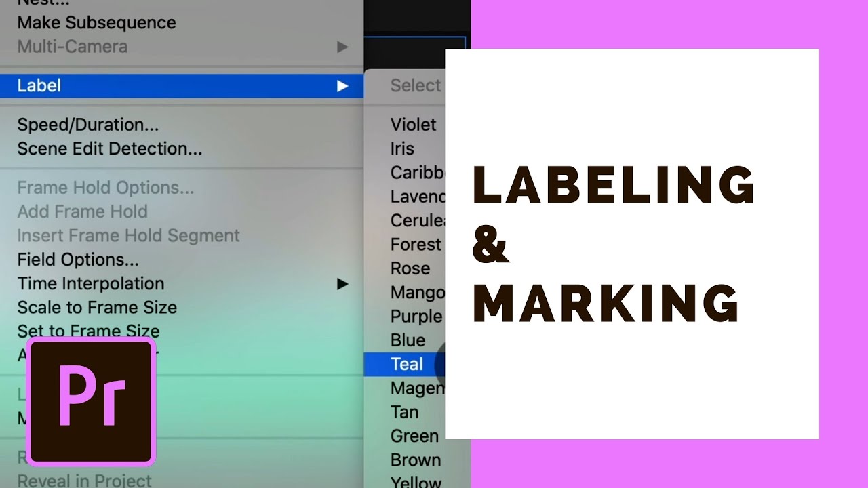Click Reveal in Project
The image size is (868, 488).
(x=85, y=481)
